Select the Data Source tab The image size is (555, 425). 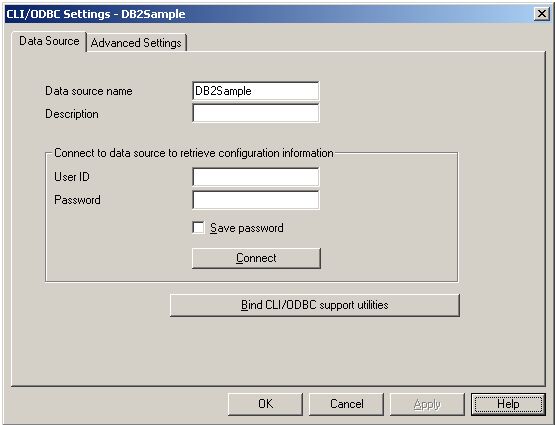pos(49,41)
